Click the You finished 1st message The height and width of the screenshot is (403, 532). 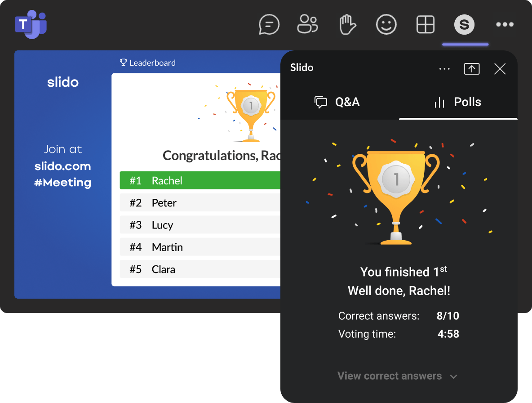pos(403,272)
